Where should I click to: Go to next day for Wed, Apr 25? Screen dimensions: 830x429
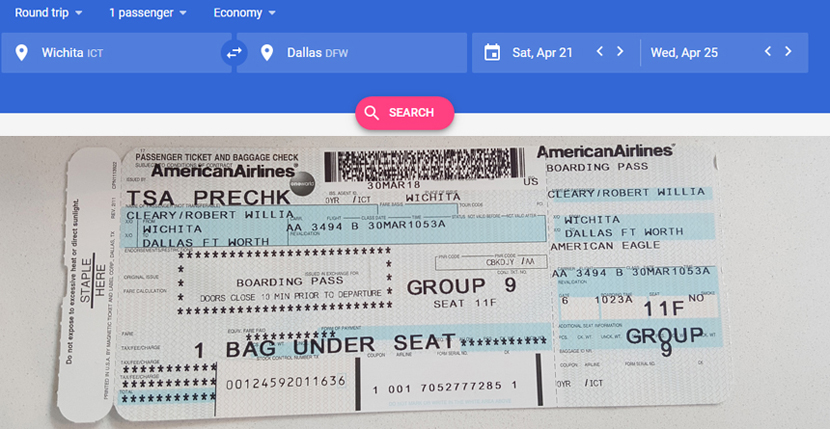tap(788, 51)
